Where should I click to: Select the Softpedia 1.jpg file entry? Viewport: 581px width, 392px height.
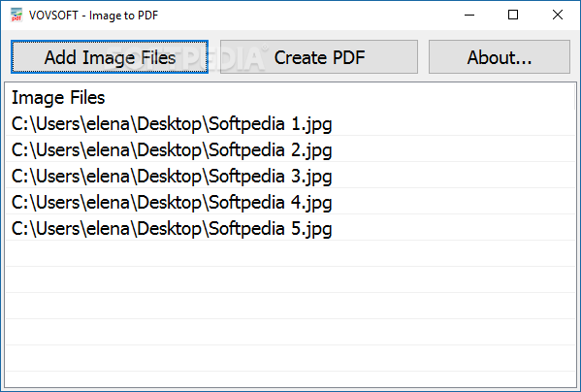291,124
